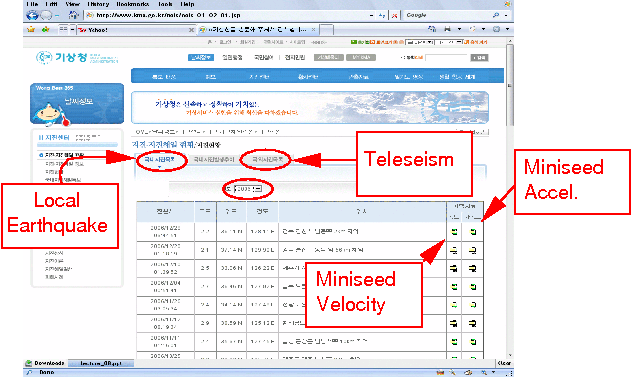Image resolution: width=632 pixels, height=377 pixels.
Task: Select the circled Teleseism list tab
Action: 265,159
